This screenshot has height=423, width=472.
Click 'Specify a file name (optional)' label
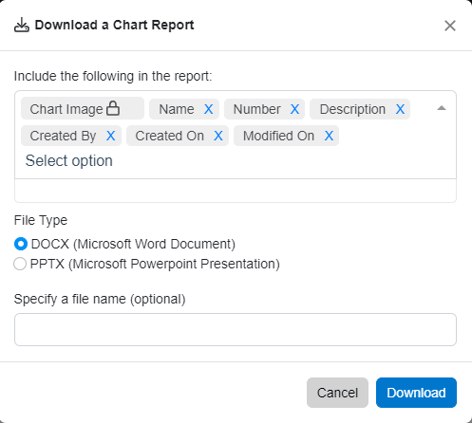pos(100,299)
